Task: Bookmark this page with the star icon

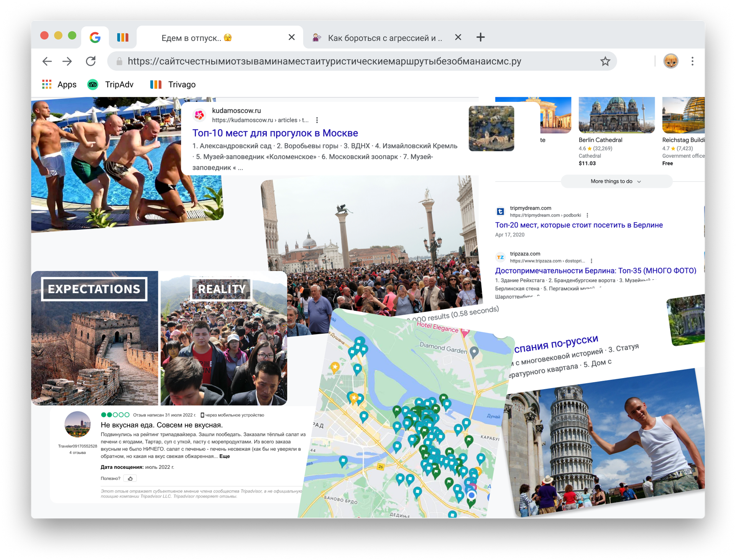Action: point(605,61)
